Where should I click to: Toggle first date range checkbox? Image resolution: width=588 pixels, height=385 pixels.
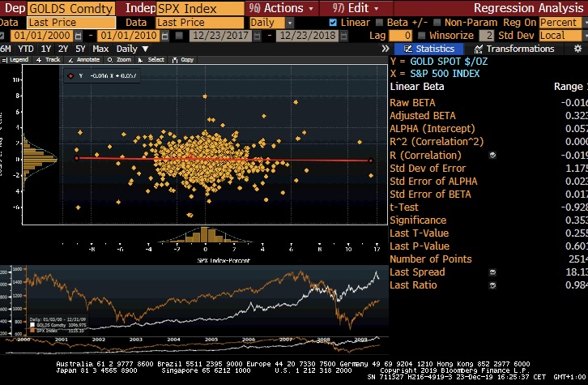pyautogui.click(x=2, y=36)
